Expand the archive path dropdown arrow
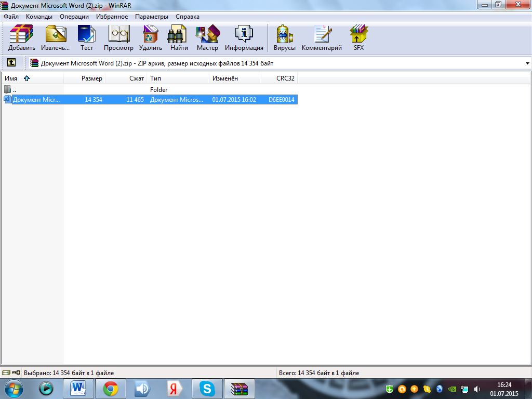532x399 pixels. click(x=527, y=63)
